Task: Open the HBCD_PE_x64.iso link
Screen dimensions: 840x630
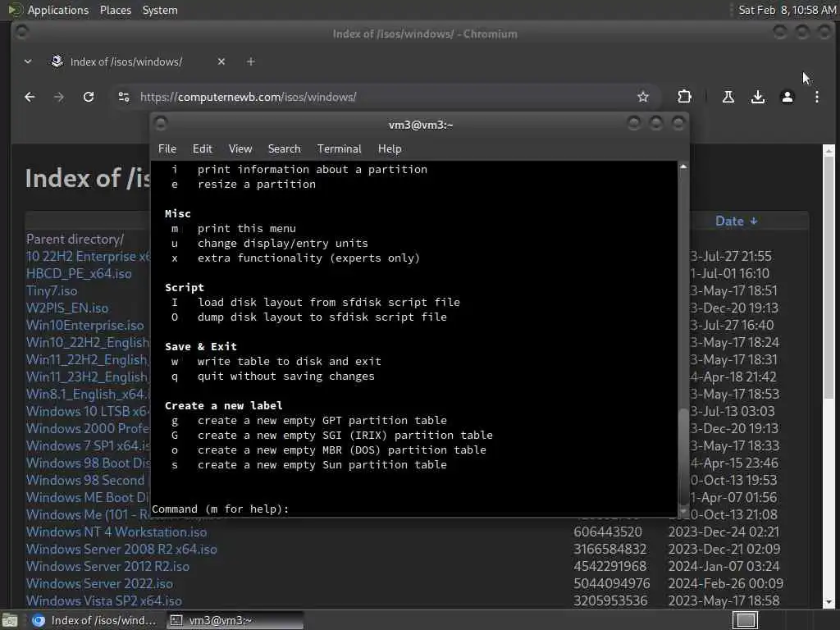Action: point(79,273)
